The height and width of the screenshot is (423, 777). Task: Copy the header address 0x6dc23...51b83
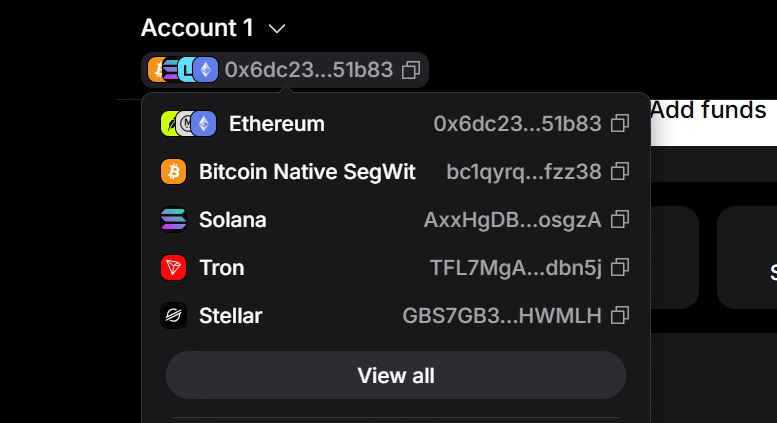[411, 70]
